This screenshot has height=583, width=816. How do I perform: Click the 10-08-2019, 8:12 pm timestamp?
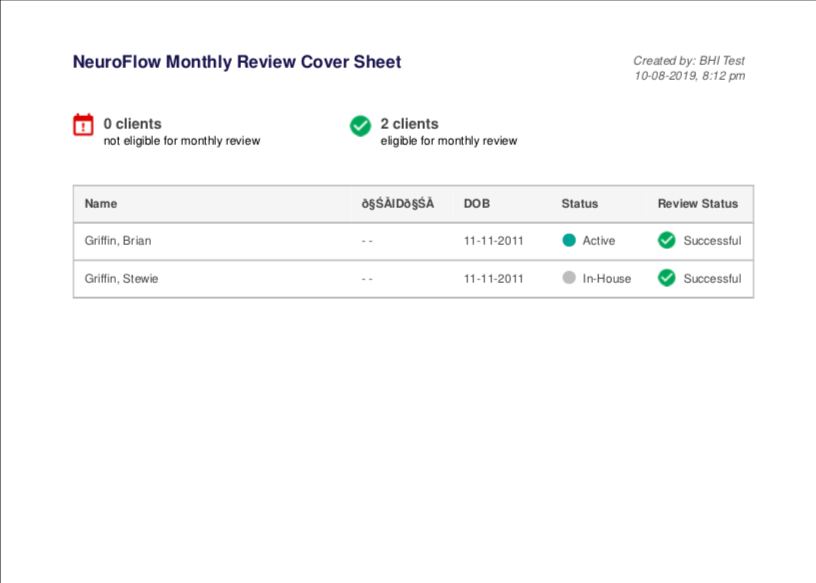(690, 76)
